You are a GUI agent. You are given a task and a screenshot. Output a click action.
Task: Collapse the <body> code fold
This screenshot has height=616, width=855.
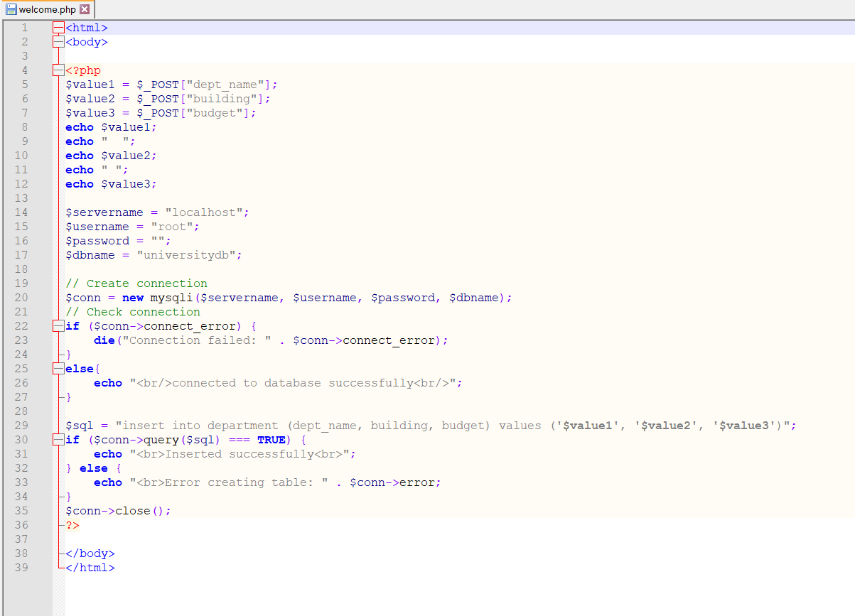click(x=58, y=41)
